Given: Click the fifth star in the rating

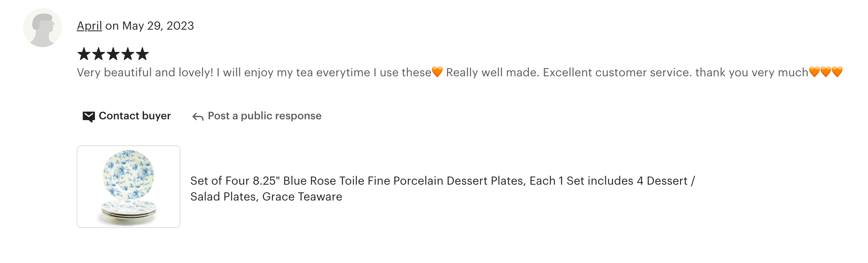Looking at the screenshot, I should coord(142,54).
